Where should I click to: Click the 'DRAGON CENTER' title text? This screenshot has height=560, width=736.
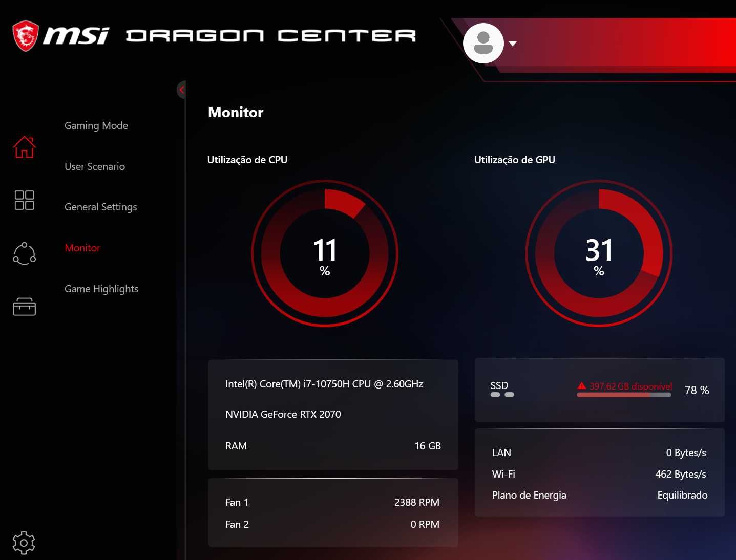coord(271,35)
